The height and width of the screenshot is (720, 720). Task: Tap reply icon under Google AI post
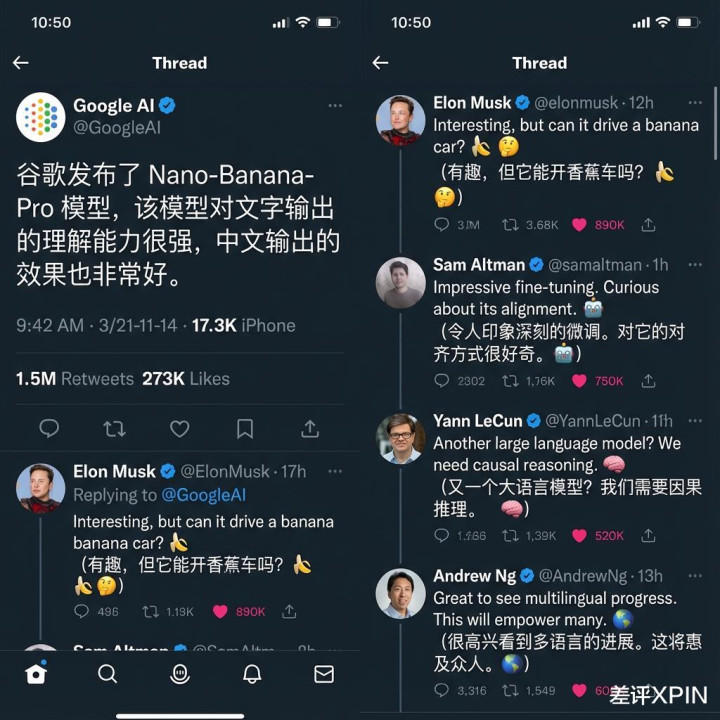[49, 428]
